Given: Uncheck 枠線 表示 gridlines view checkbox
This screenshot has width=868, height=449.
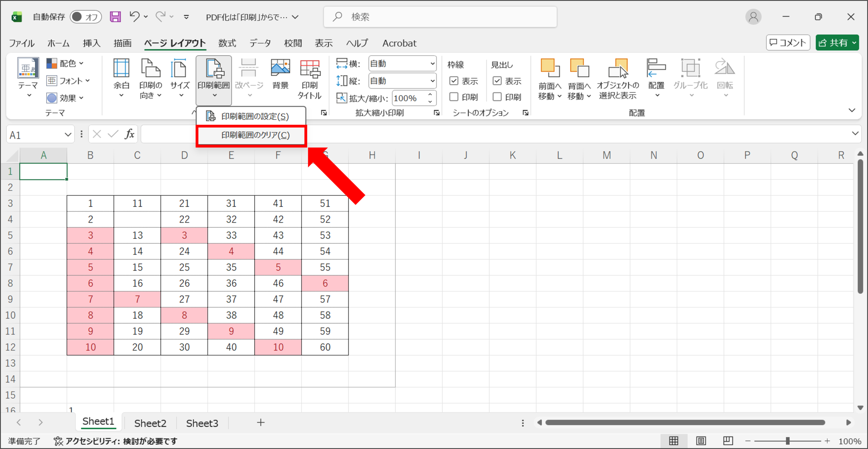Looking at the screenshot, I should point(454,81).
